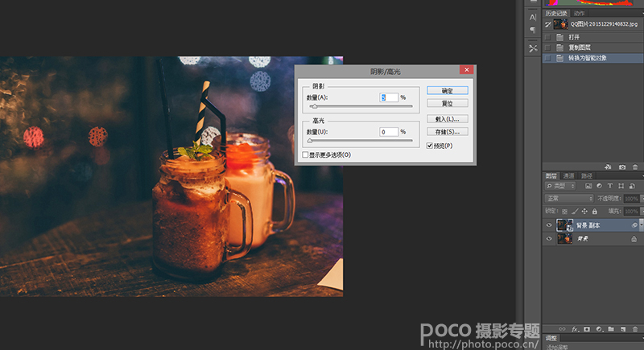Uncheck the 预览 preview checkbox
The image size is (644, 350).
point(430,146)
